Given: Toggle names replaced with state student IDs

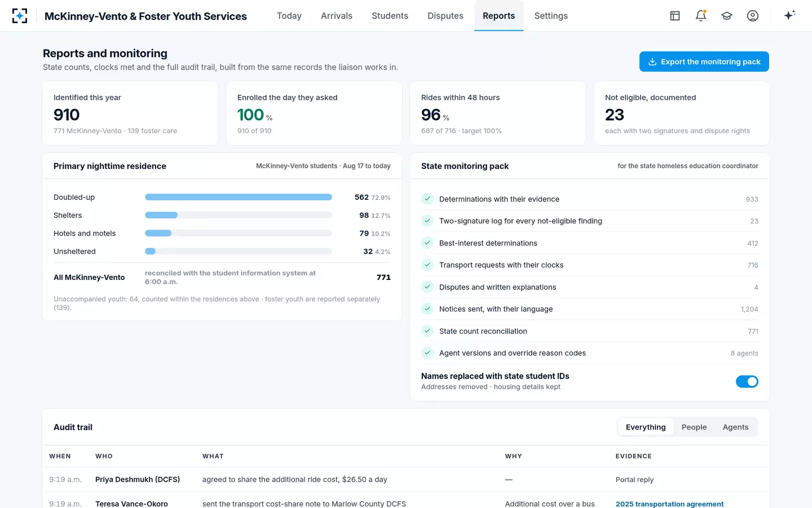Looking at the screenshot, I should click(x=747, y=382).
